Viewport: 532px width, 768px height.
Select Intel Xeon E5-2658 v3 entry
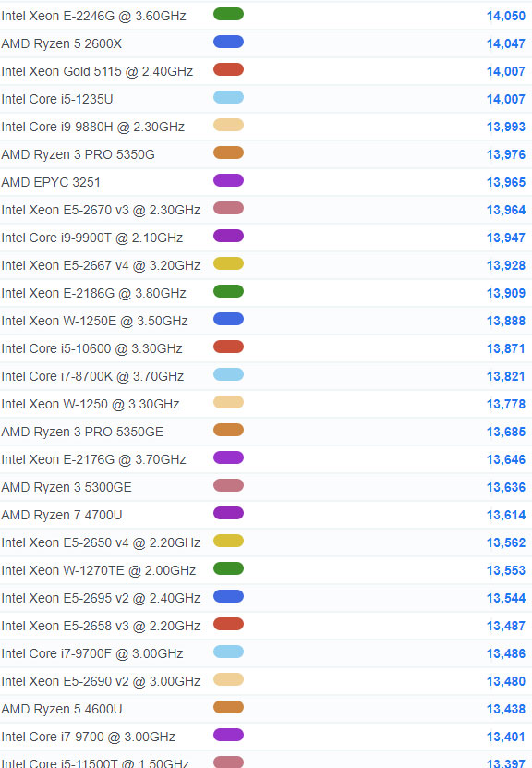pyautogui.click(x=101, y=626)
